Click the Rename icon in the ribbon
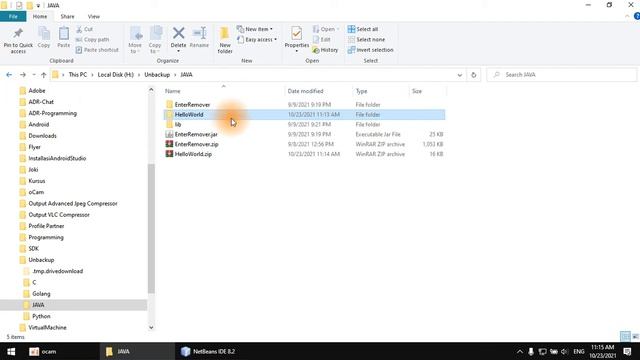640x360 pixels. tap(199, 38)
